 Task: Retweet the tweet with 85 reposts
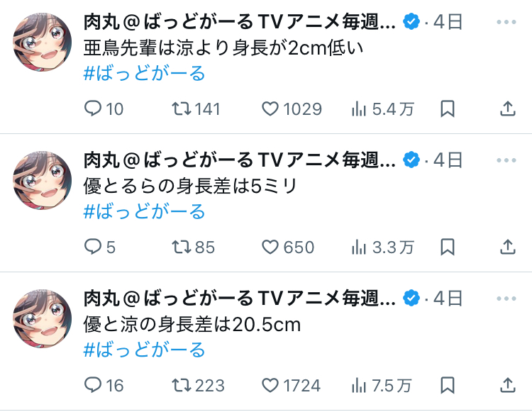point(193,247)
